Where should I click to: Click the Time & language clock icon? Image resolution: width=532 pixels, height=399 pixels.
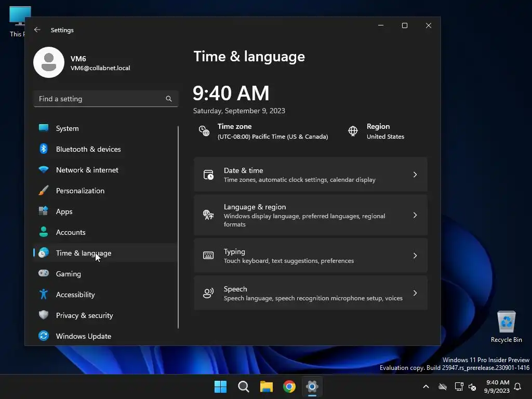pyautogui.click(x=44, y=253)
